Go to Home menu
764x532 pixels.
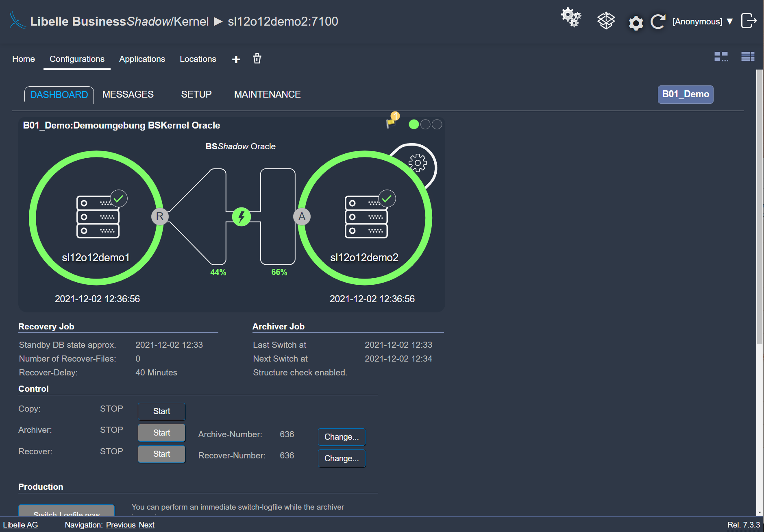[24, 59]
